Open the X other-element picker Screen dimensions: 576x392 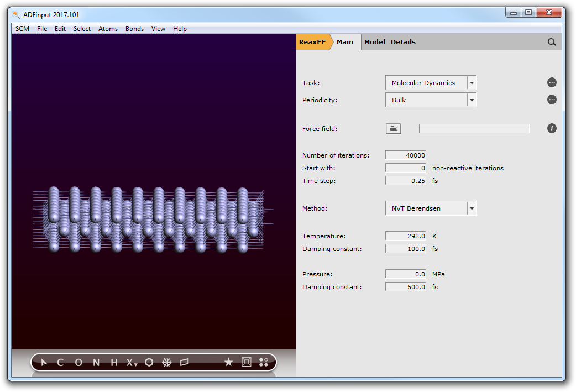(x=132, y=363)
